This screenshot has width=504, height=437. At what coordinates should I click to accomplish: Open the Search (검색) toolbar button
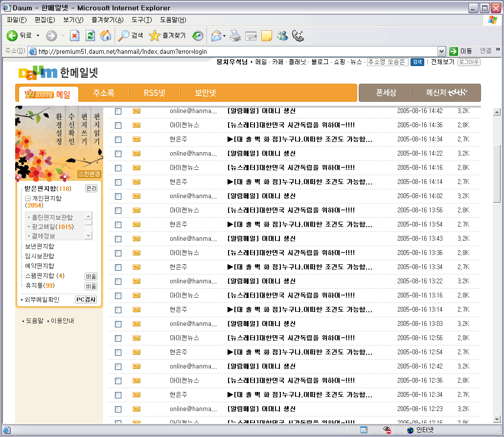point(130,36)
